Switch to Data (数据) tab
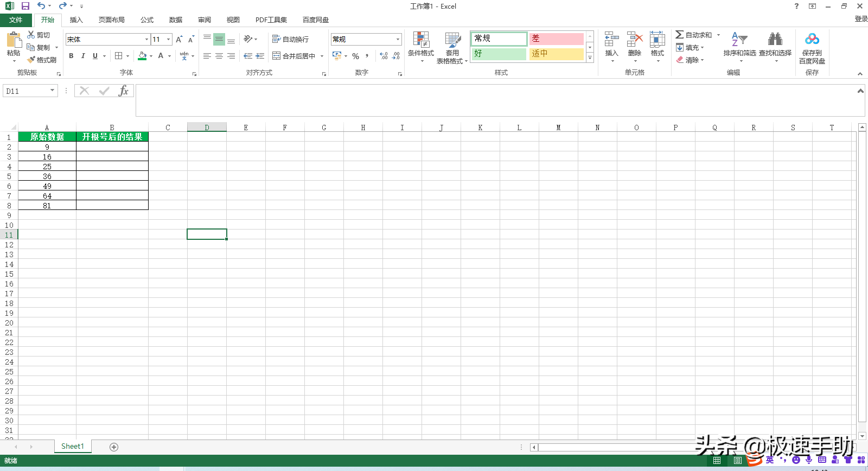The image size is (868, 471). pyautogui.click(x=176, y=20)
